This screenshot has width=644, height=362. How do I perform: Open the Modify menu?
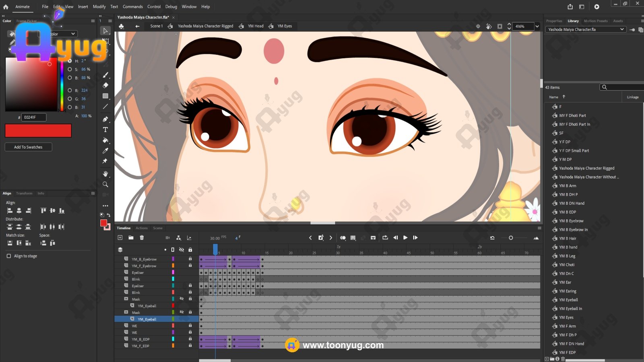tap(99, 7)
